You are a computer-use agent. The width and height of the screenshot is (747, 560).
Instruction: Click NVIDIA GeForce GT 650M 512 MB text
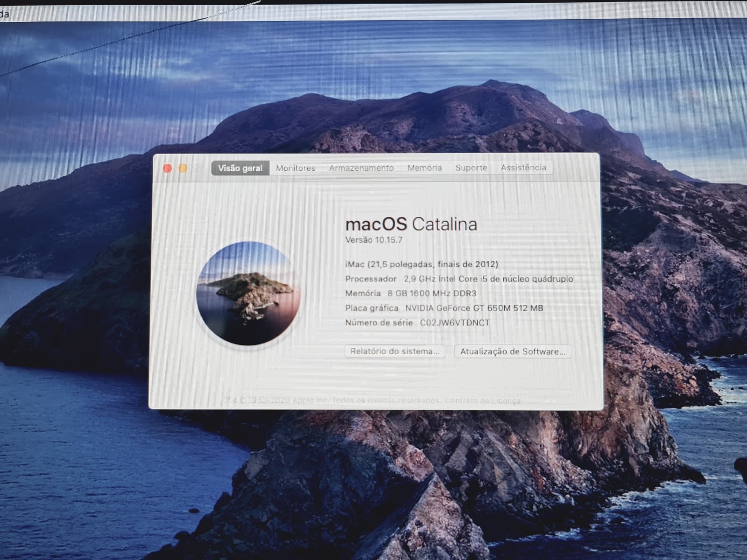click(474, 308)
